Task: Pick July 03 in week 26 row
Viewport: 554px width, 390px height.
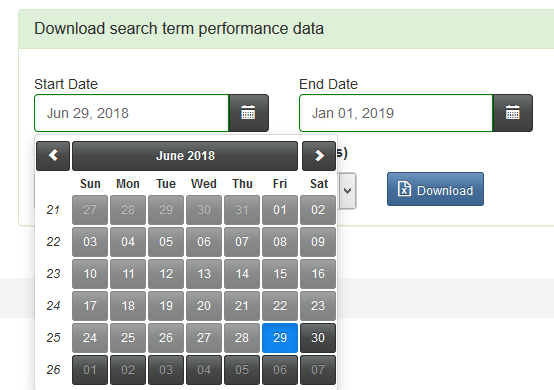Action: coord(166,370)
